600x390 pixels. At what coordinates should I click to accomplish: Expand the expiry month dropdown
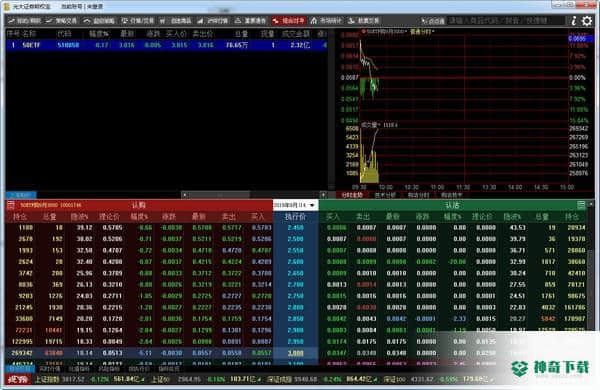(295, 205)
